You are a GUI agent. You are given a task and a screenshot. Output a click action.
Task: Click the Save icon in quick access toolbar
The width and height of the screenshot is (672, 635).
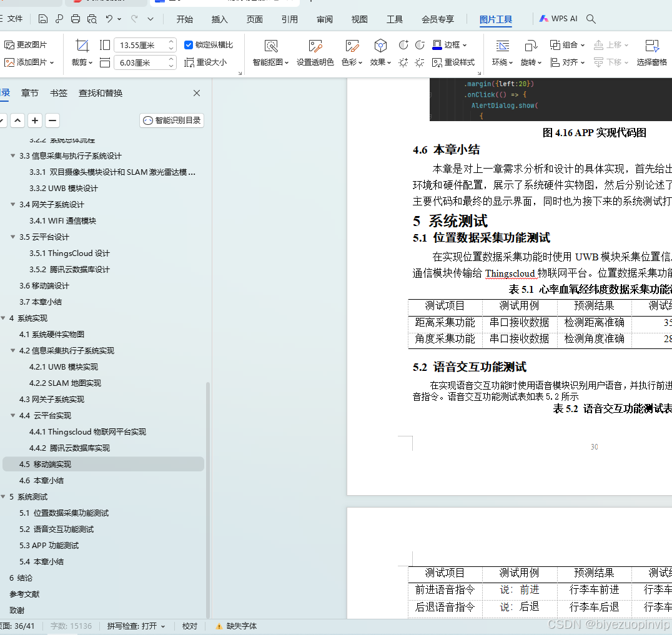[x=43, y=19]
